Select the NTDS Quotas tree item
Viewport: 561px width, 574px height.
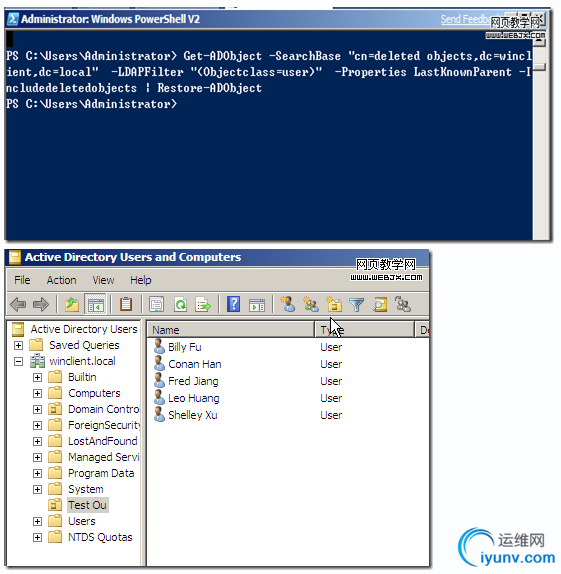point(100,537)
